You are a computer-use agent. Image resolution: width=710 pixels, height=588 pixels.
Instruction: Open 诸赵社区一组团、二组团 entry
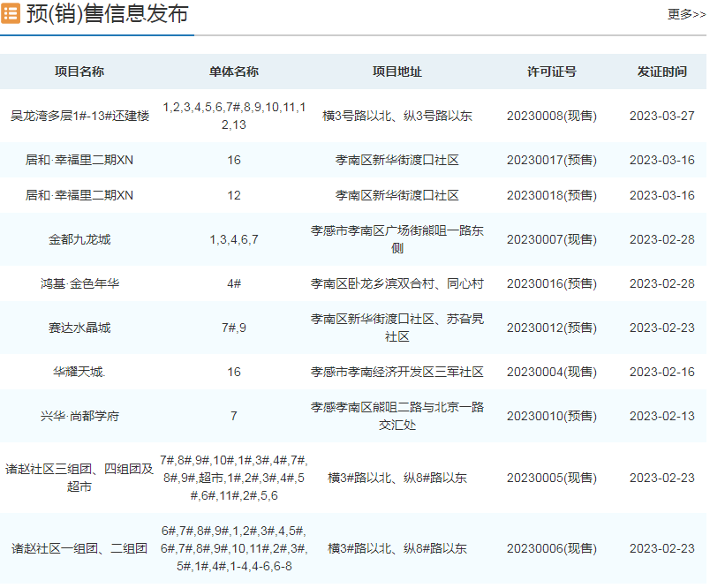79,548
